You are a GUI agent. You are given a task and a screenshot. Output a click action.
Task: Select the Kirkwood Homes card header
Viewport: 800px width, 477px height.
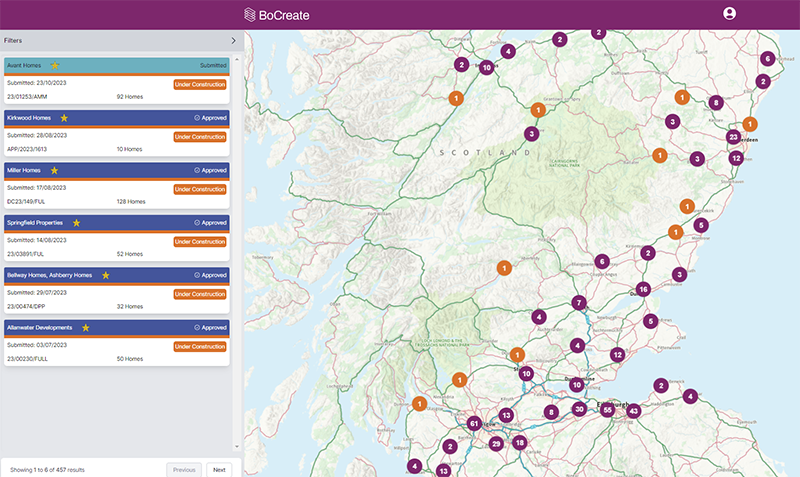pos(117,118)
